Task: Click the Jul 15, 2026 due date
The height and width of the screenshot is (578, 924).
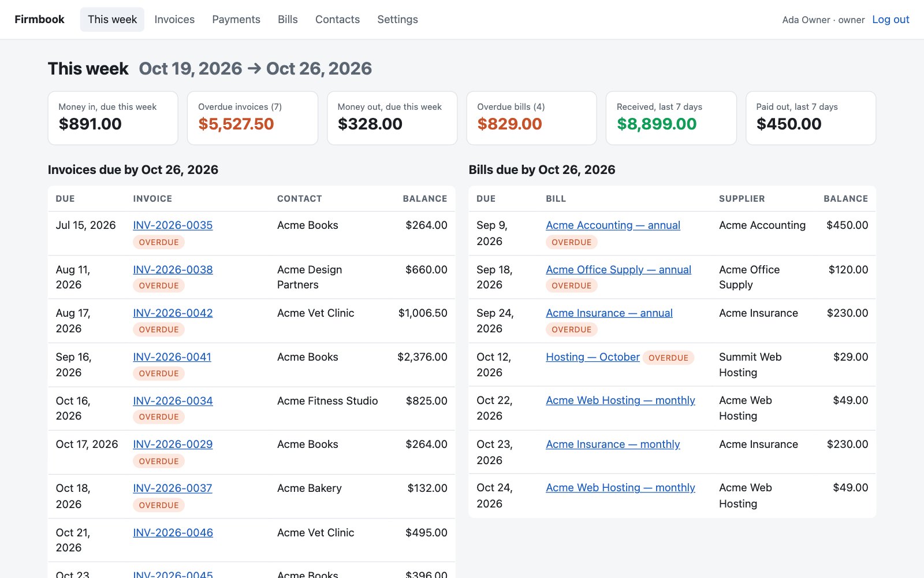Action: click(85, 225)
